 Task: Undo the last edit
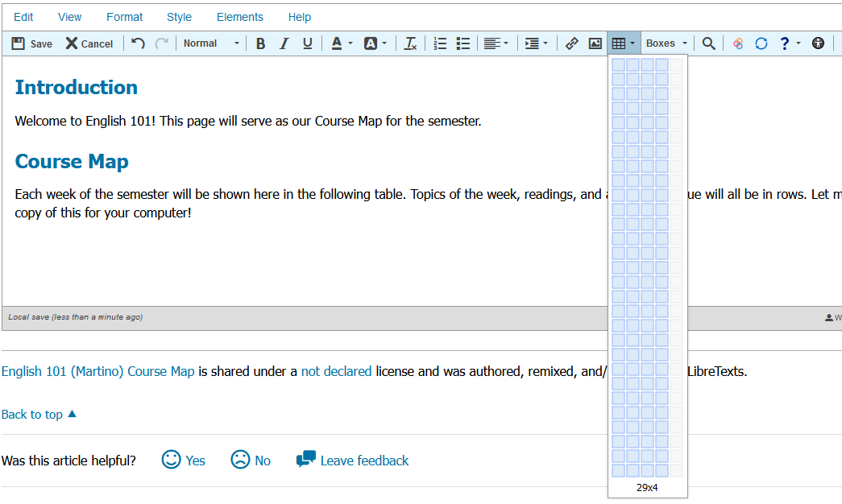(x=139, y=43)
